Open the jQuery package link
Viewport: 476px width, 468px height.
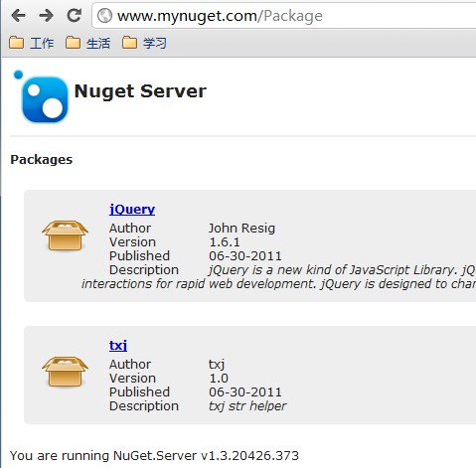tap(132, 210)
